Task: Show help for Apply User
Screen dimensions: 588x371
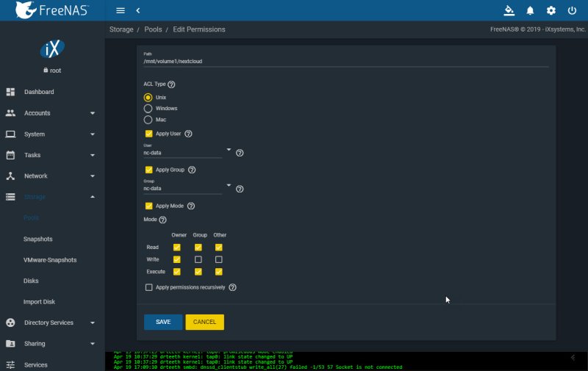Action: click(x=188, y=134)
